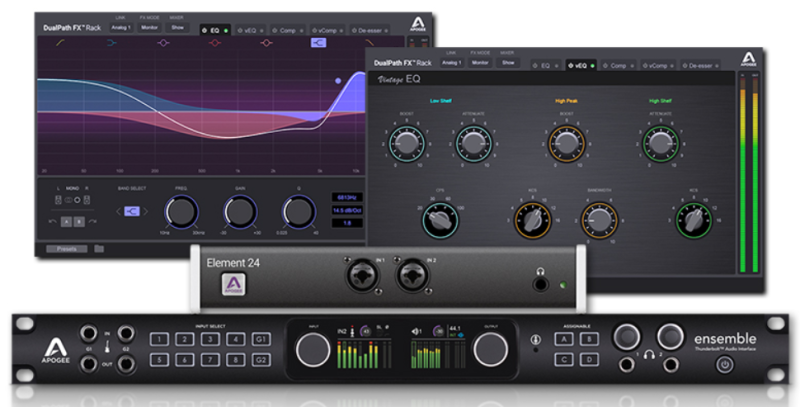This screenshot has height=407, width=800.
Task: Click the band shape icon under Band Select
Action: click(132, 211)
